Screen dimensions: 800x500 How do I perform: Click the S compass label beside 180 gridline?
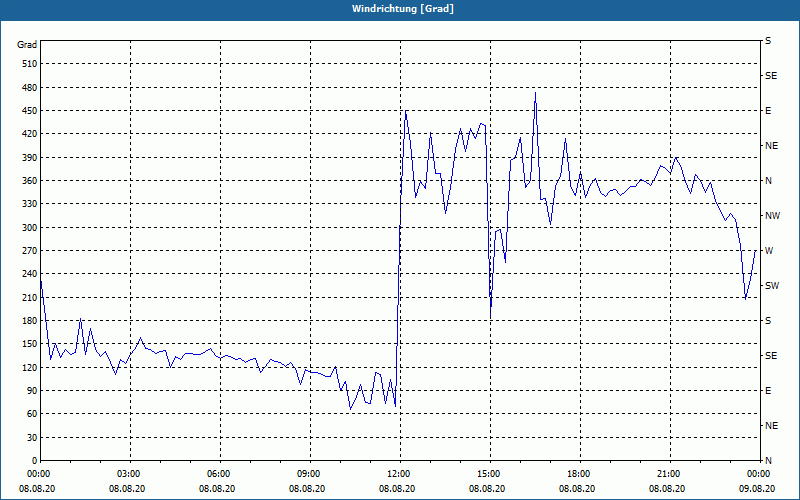click(x=768, y=321)
